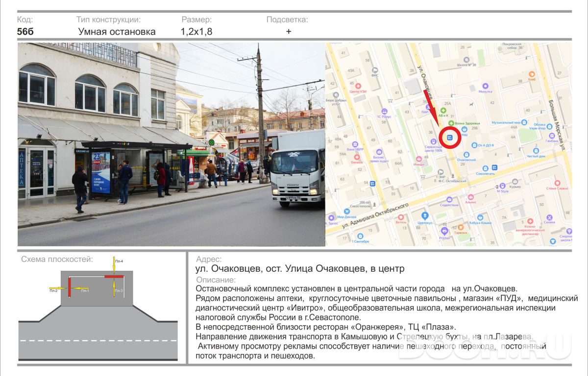The image size is (588, 376).
Task: Click ул. Адмирала Октябрьского street name on map
Action: pos(376,215)
